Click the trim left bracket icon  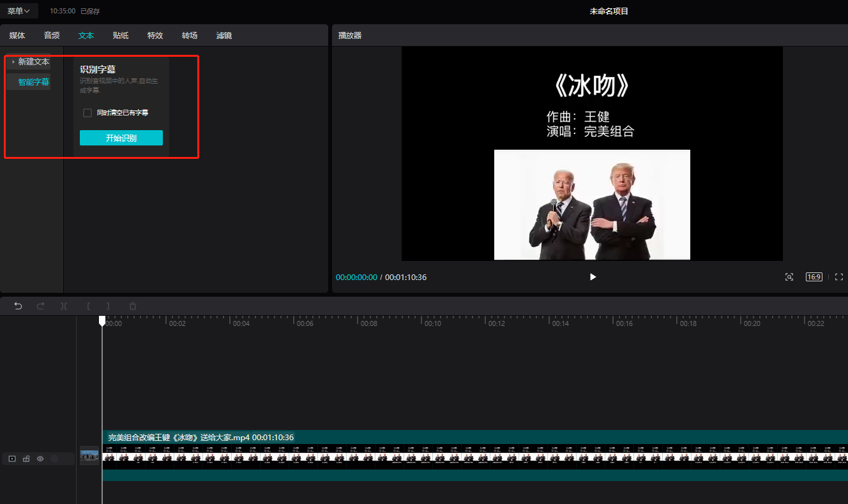click(88, 306)
